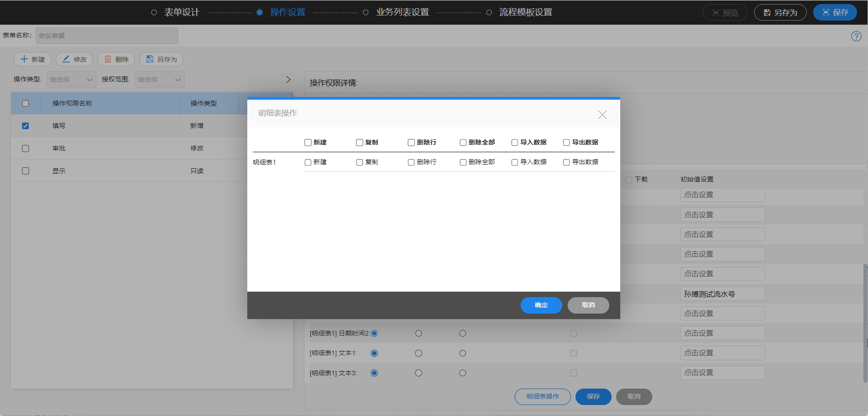Check the header 导出数据 checkbox
This screenshot has height=416, width=868.
tap(566, 143)
